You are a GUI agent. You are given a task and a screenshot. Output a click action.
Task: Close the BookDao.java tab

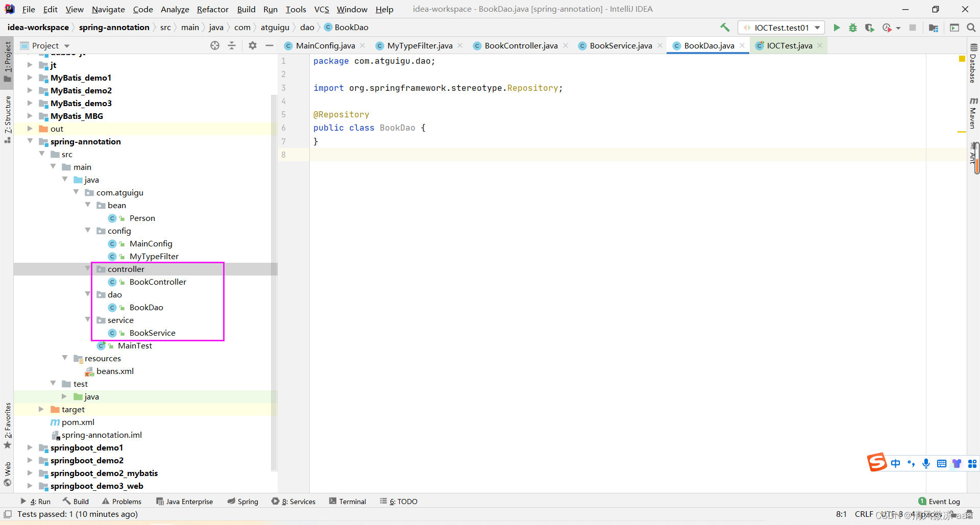[742, 45]
